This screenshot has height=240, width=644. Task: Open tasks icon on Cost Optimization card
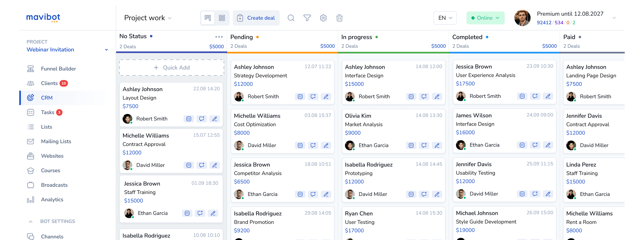coord(300,145)
